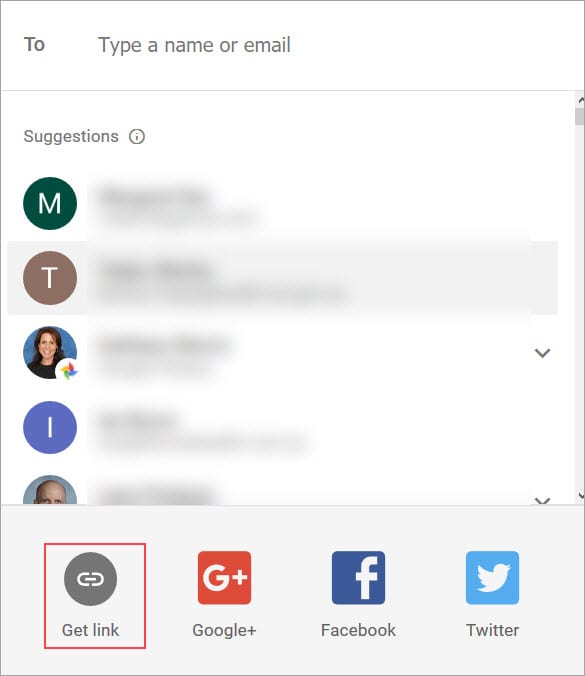The width and height of the screenshot is (585, 676).
Task: Click the Get link text label
Action: [x=91, y=630]
